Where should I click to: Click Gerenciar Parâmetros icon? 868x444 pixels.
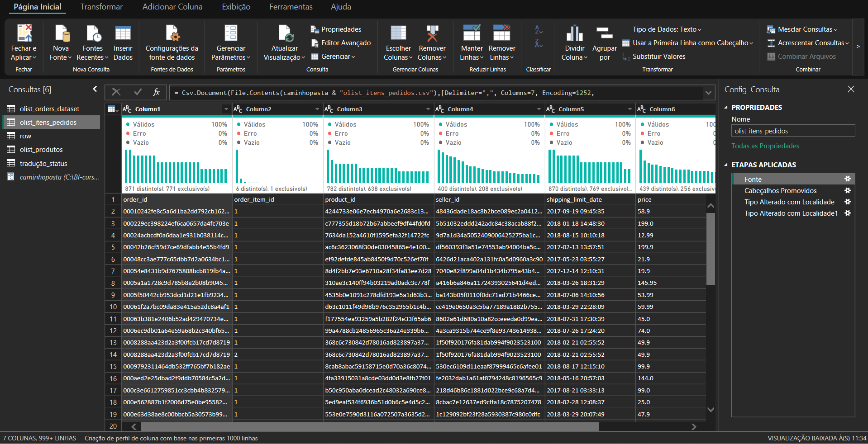click(x=231, y=33)
